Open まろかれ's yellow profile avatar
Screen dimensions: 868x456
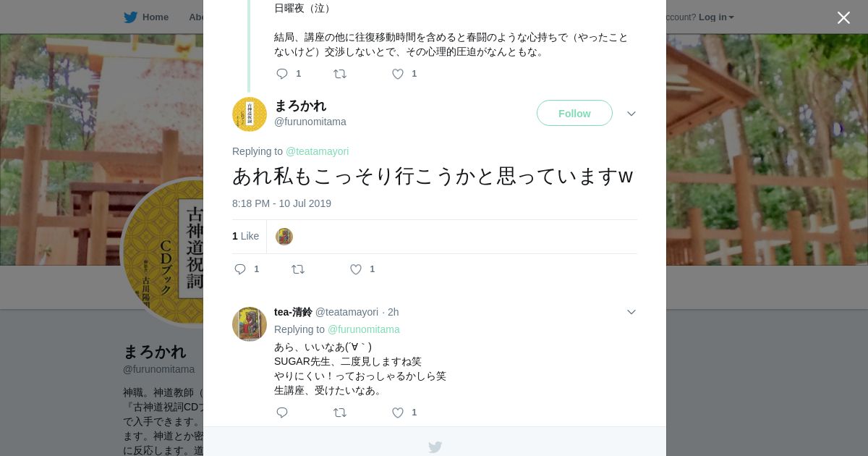click(250, 114)
